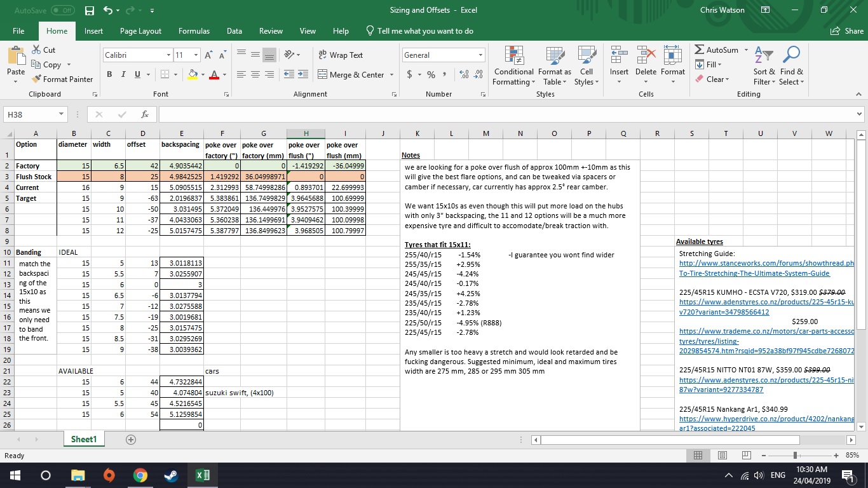Click the Font Color A icon
Image resolution: width=868 pixels, height=488 pixels.
pos(214,74)
